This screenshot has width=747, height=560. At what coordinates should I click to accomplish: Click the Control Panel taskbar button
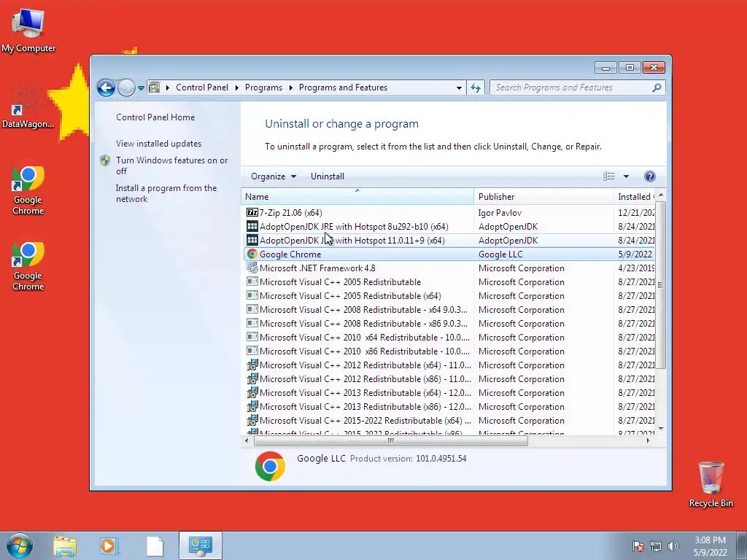(201, 545)
